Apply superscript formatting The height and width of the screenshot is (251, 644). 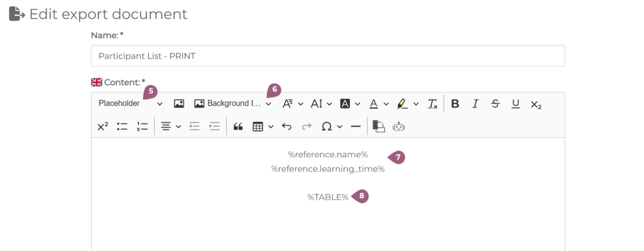pyautogui.click(x=103, y=126)
